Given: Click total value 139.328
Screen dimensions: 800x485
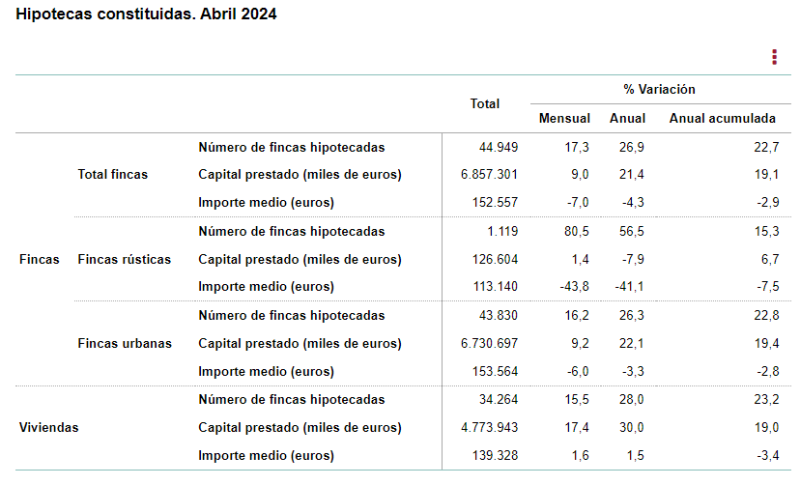Looking at the screenshot, I should pyautogui.click(x=495, y=455).
